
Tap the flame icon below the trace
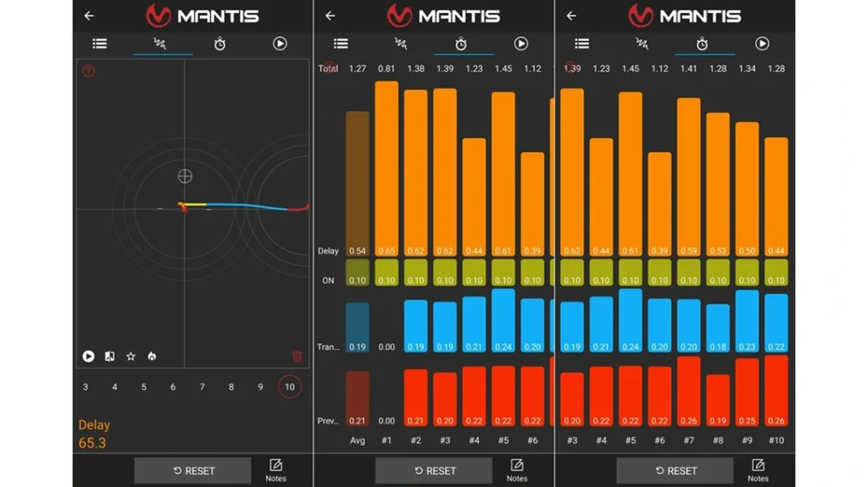[152, 357]
